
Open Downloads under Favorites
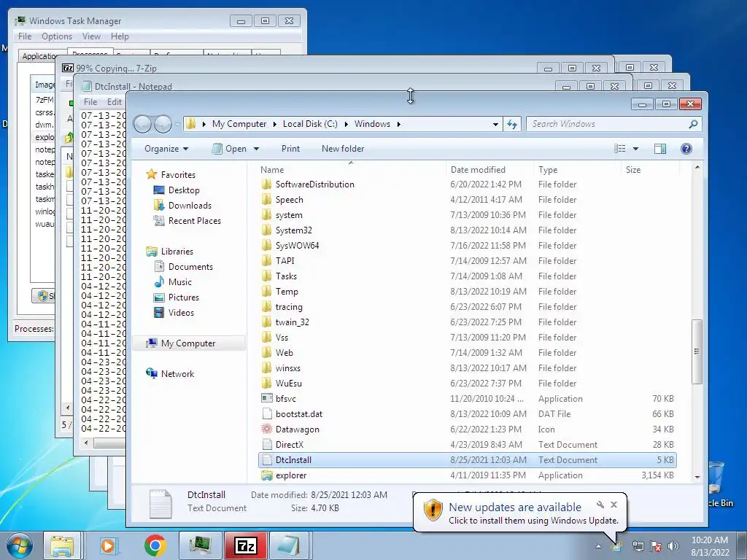click(189, 205)
